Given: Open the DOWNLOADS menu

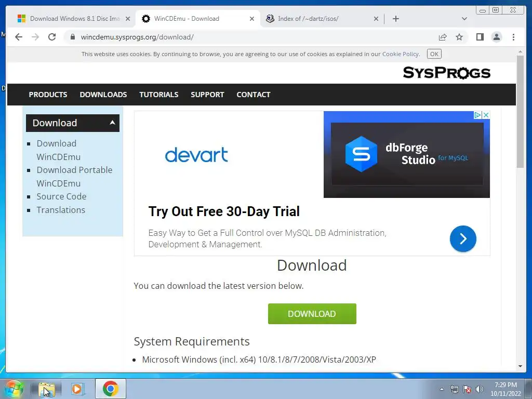Looking at the screenshot, I should 103,95.
